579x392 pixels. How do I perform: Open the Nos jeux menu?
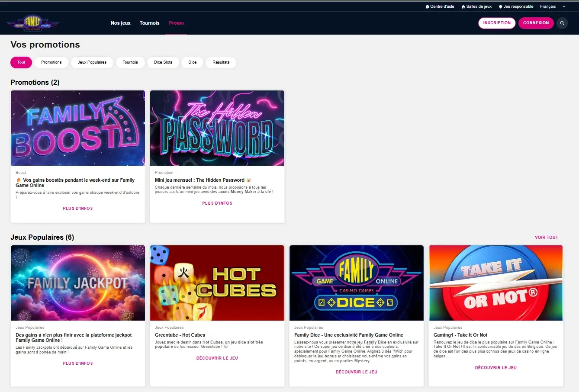(x=120, y=23)
